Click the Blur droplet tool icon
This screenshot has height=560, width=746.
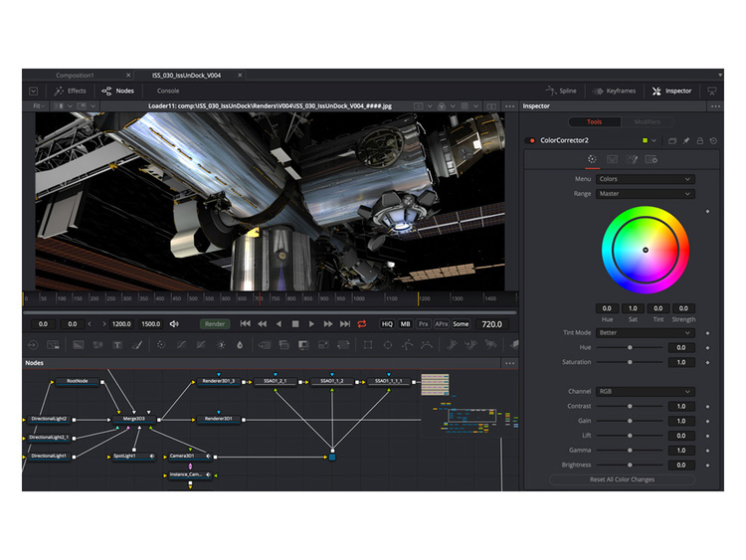point(240,344)
